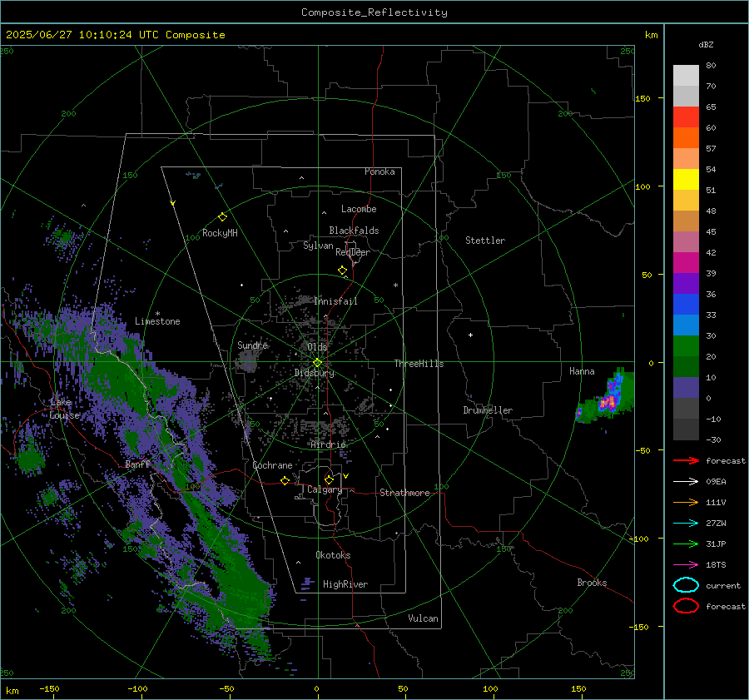This screenshot has height=700, width=749.
Task: Click the Airdrie label
Action: point(328,444)
